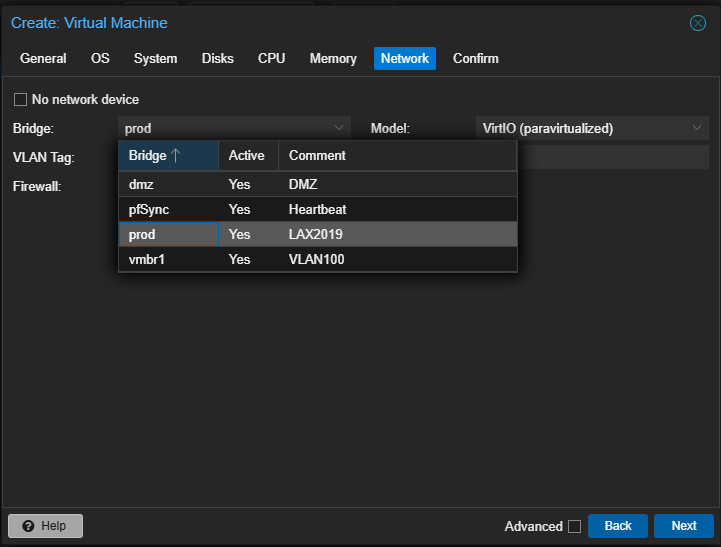Switch to the General tab

pos(43,58)
